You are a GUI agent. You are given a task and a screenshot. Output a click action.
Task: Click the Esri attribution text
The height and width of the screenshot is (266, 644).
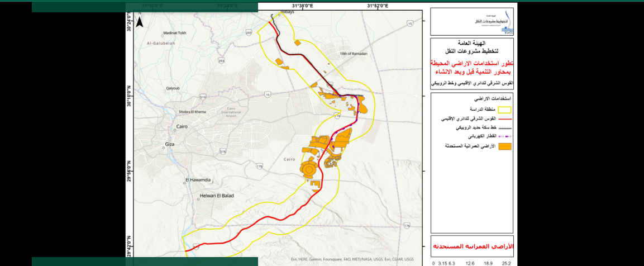(x=352, y=259)
